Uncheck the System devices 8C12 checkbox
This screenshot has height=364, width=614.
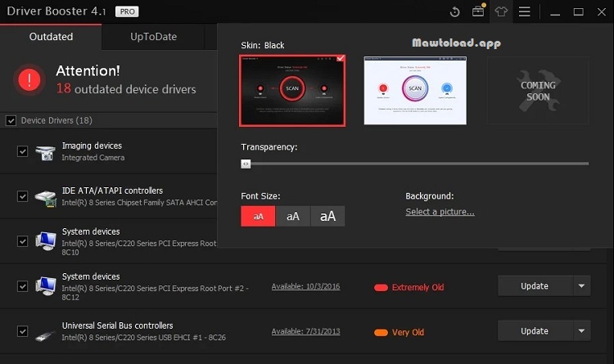22,286
